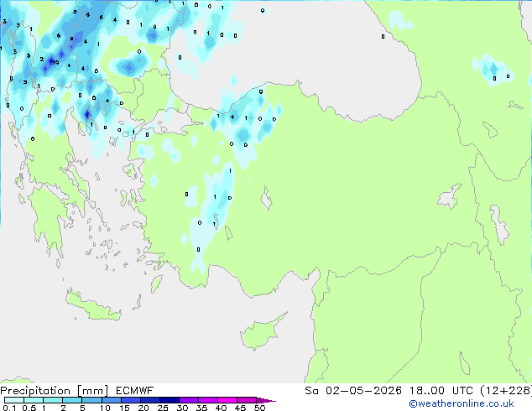
Task: Pick the purple 30 mm legend swatch
Action: click(189, 400)
